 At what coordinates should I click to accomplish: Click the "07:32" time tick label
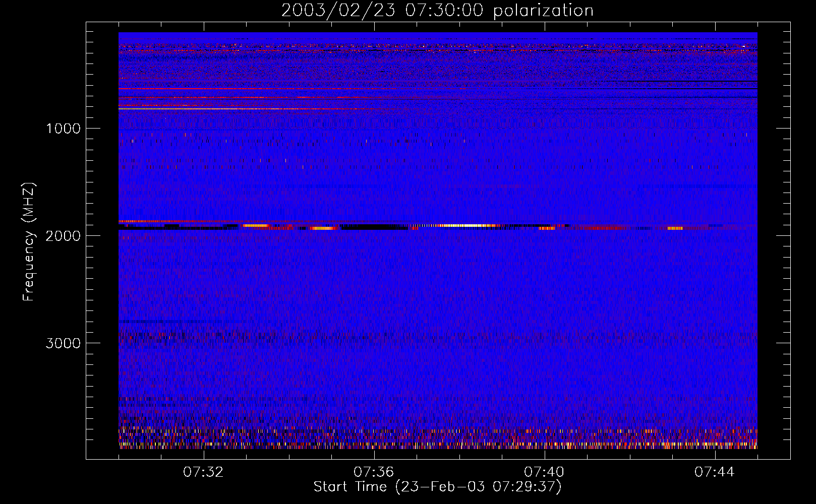tap(203, 472)
